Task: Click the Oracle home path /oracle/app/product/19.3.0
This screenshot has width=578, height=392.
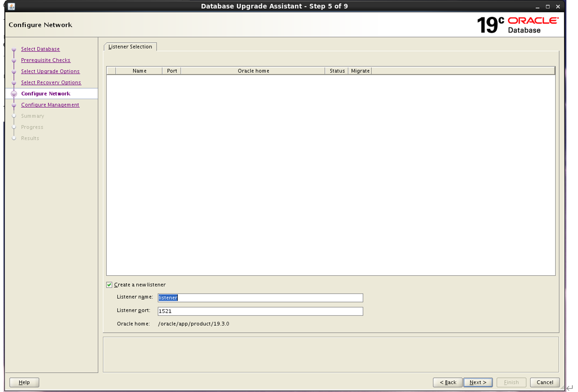Action: (193, 324)
